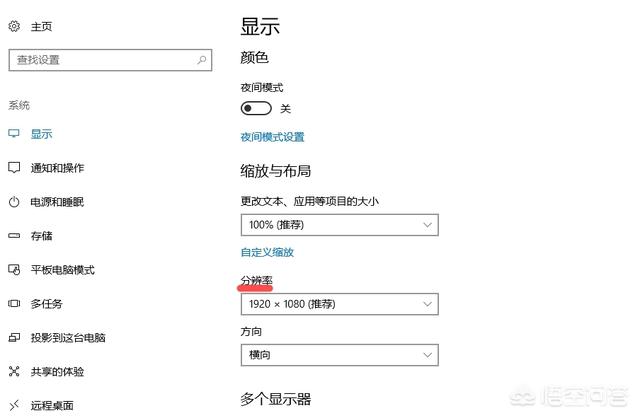Expand the 100% (推荐) scaling dropdown

(x=340, y=225)
